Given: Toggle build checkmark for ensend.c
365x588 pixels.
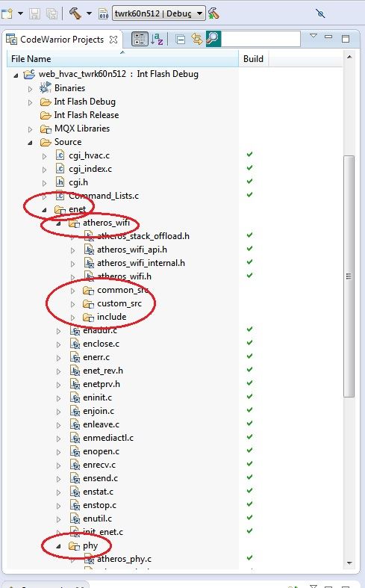Looking at the screenshot, I should coord(249,477).
